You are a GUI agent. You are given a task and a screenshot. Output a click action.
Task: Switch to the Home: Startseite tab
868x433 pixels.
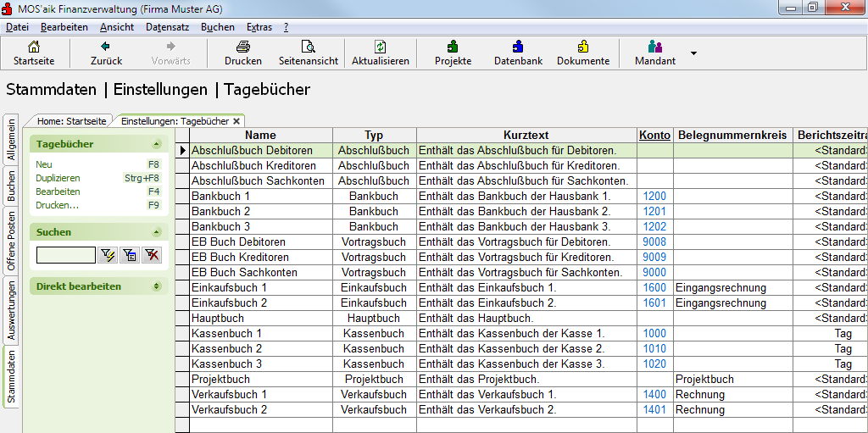71,121
